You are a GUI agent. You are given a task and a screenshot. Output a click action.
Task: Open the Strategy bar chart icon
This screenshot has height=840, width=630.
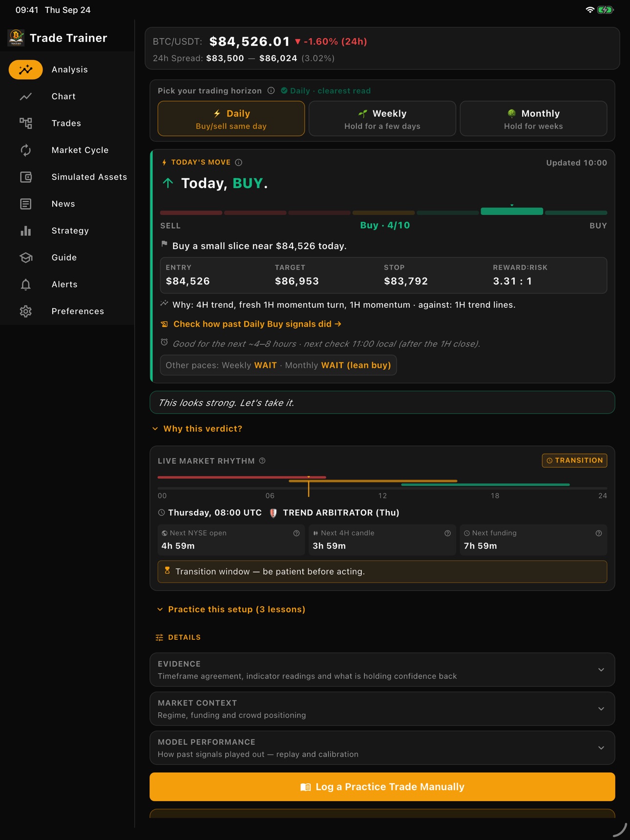[x=26, y=231]
